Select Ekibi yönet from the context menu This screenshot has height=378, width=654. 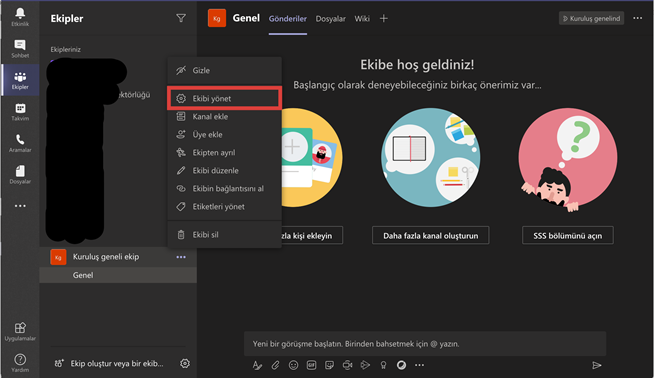[224, 98]
